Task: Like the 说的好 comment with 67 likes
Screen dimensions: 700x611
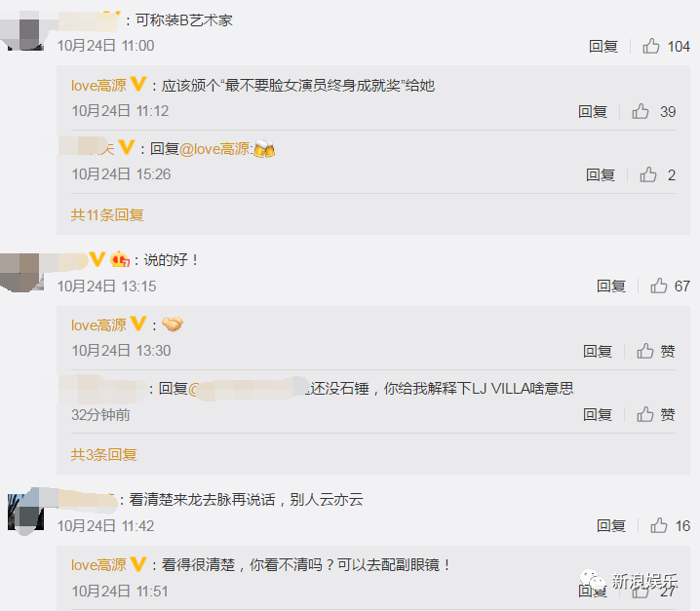Action: (658, 286)
